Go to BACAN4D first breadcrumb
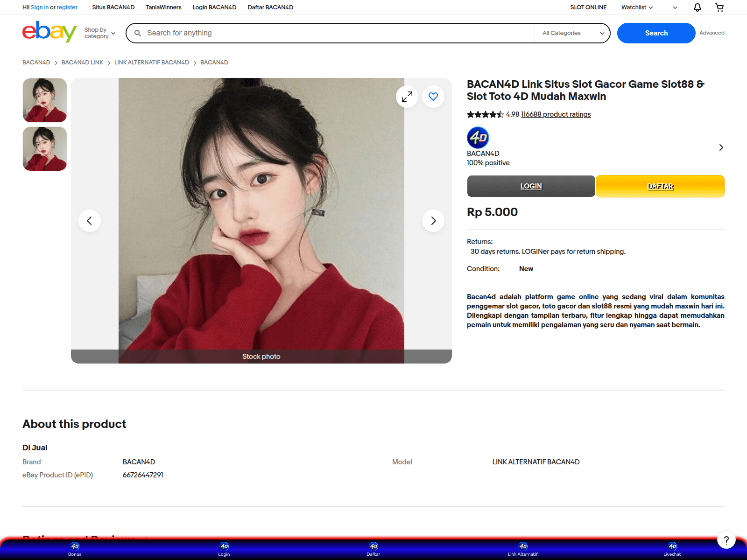This screenshot has height=560, width=747. pos(36,63)
